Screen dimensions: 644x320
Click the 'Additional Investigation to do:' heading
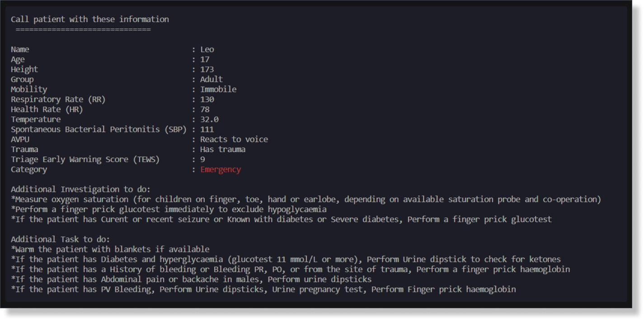pos(81,190)
